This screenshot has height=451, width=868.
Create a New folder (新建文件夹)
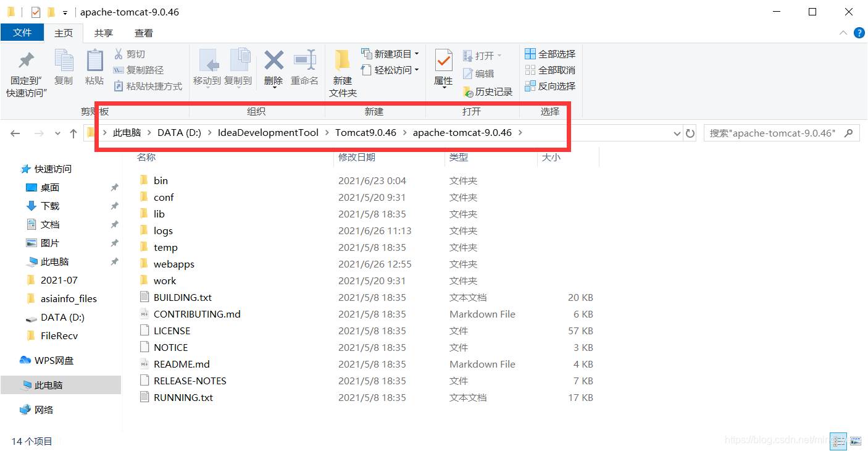tap(343, 73)
